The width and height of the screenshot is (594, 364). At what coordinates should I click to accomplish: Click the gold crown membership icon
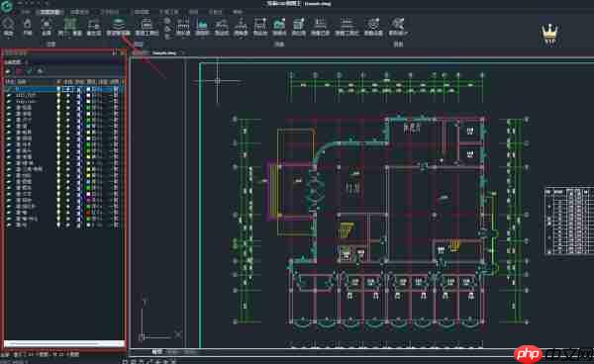tap(548, 35)
